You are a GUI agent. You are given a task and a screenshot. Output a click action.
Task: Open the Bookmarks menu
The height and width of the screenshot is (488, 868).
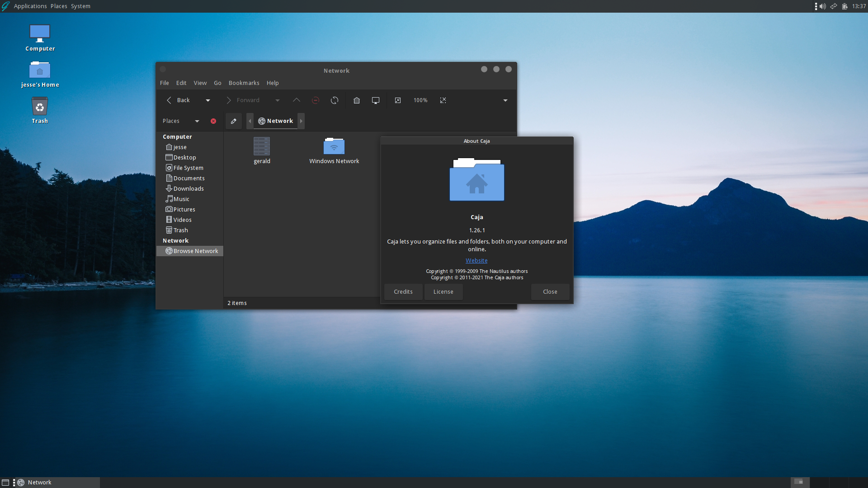pyautogui.click(x=244, y=83)
